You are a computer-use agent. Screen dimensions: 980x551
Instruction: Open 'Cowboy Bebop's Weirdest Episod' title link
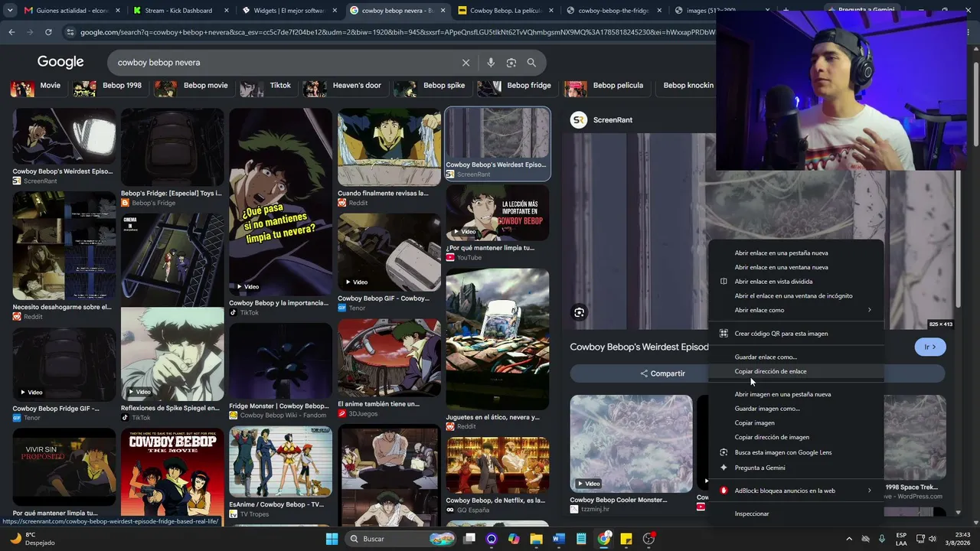(x=639, y=347)
